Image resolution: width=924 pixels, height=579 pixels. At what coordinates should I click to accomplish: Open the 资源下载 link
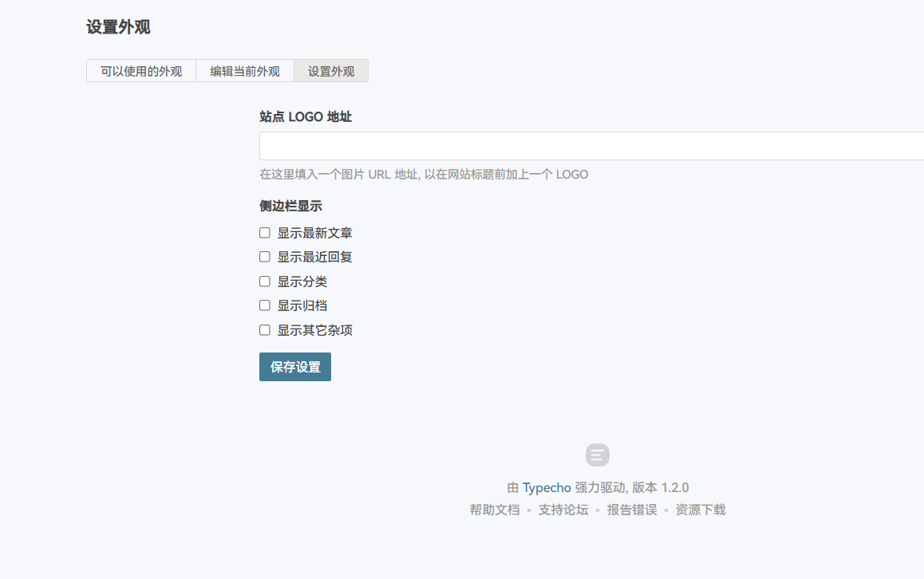click(x=700, y=509)
